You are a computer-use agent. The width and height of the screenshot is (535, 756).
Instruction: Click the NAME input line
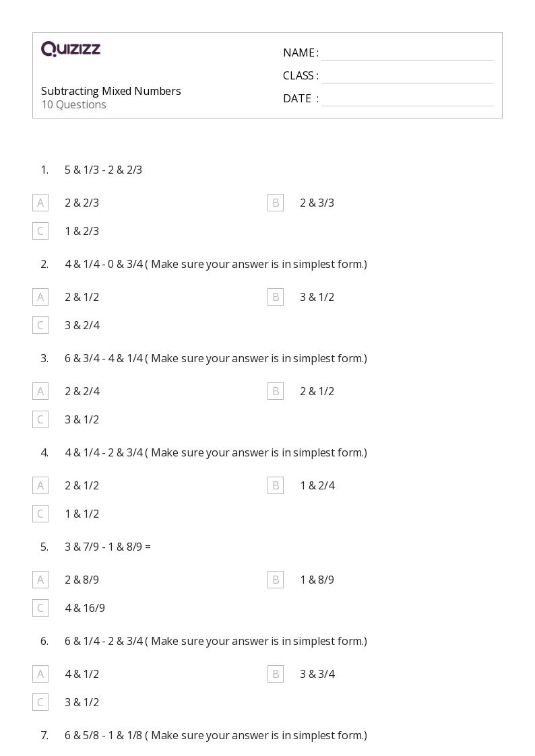tap(408, 54)
